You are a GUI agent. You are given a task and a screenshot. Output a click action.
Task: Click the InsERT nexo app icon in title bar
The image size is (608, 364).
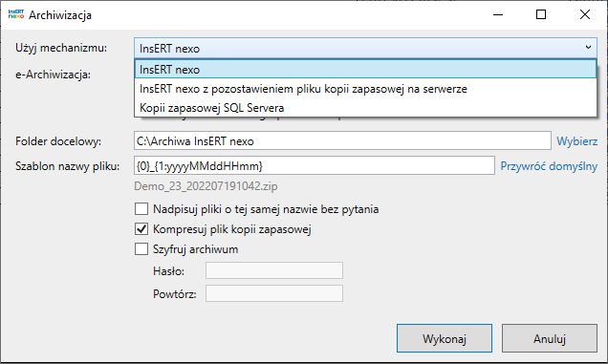[x=16, y=14]
